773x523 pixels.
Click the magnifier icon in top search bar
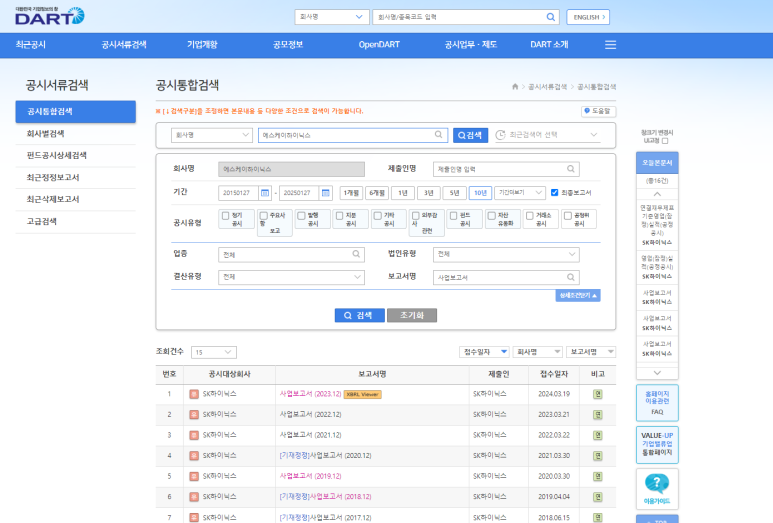pyautogui.click(x=551, y=17)
